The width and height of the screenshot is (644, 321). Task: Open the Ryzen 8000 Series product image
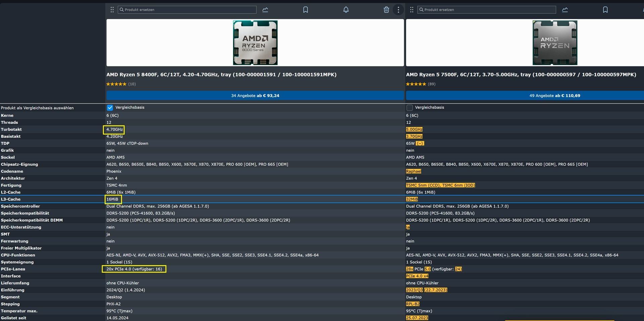point(255,43)
